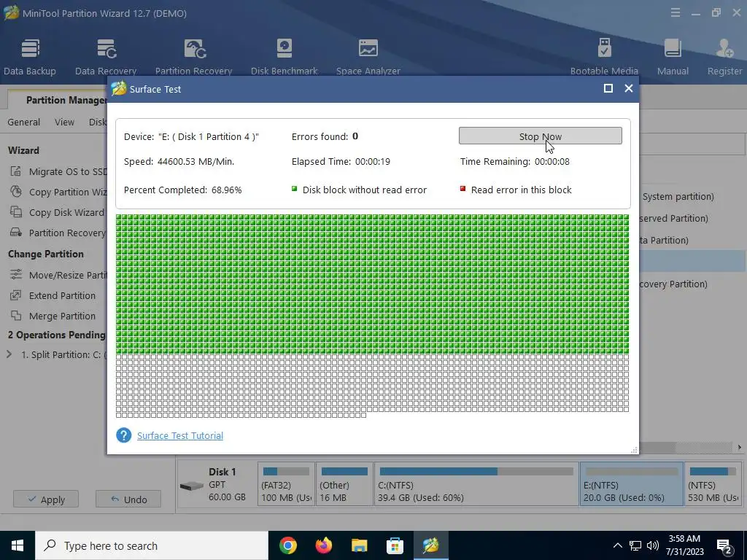Stop the surface test with Stop Now

pyautogui.click(x=541, y=136)
